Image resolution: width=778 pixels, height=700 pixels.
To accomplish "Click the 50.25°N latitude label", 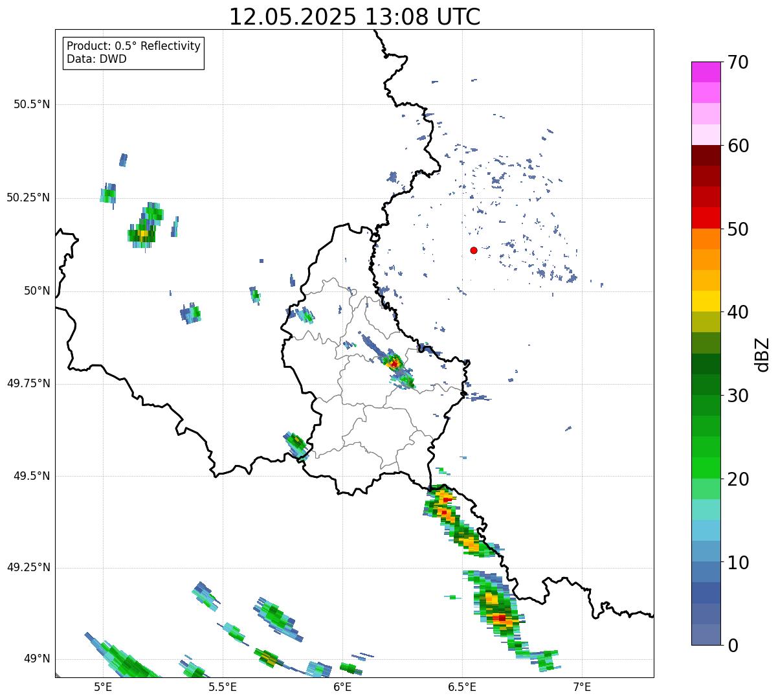I will click(28, 198).
